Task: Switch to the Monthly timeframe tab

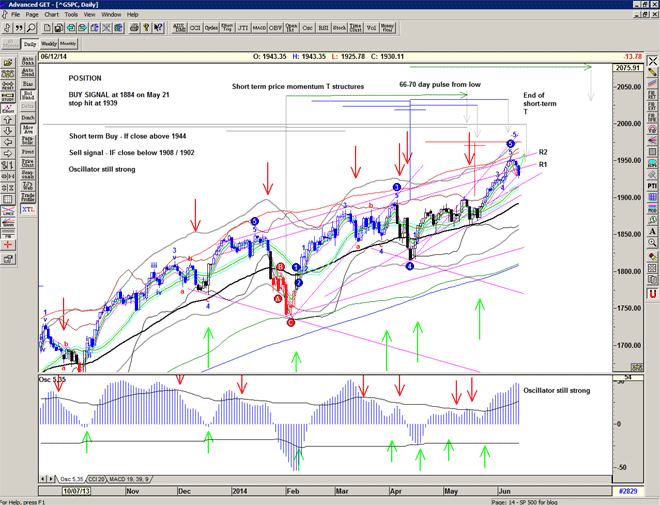Action: pyautogui.click(x=69, y=45)
